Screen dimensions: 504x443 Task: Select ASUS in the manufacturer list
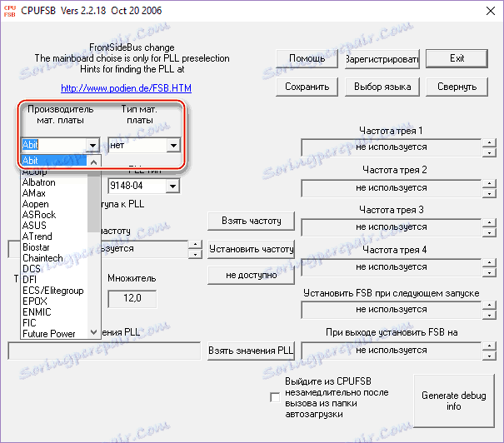54,226
